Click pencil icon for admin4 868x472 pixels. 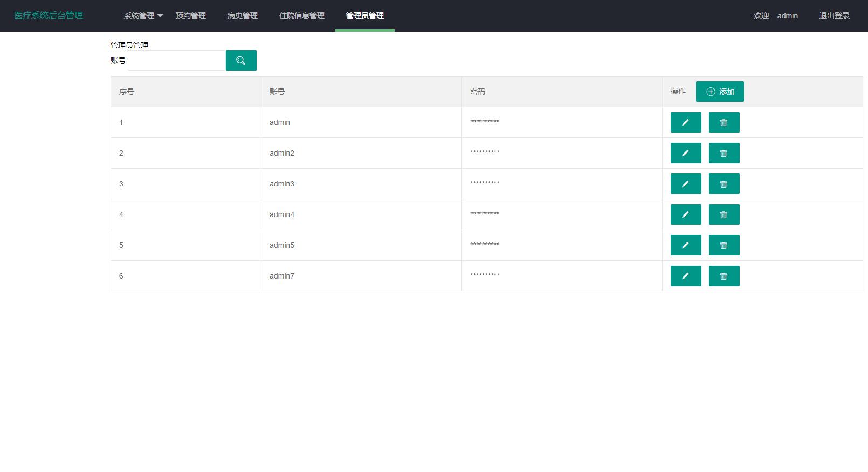[685, 214]
